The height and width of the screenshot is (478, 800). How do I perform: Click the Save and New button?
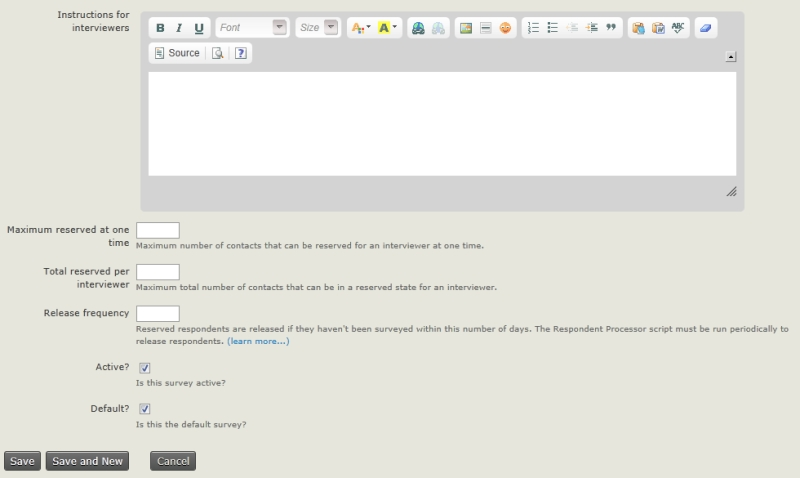(x=88, y=461)
